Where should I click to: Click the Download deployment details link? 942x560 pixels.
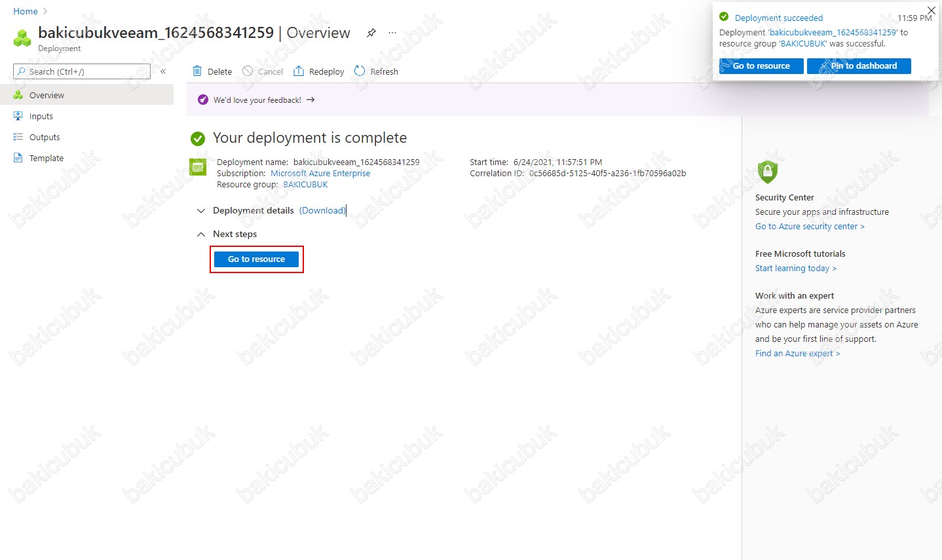[x=322, y=210]
